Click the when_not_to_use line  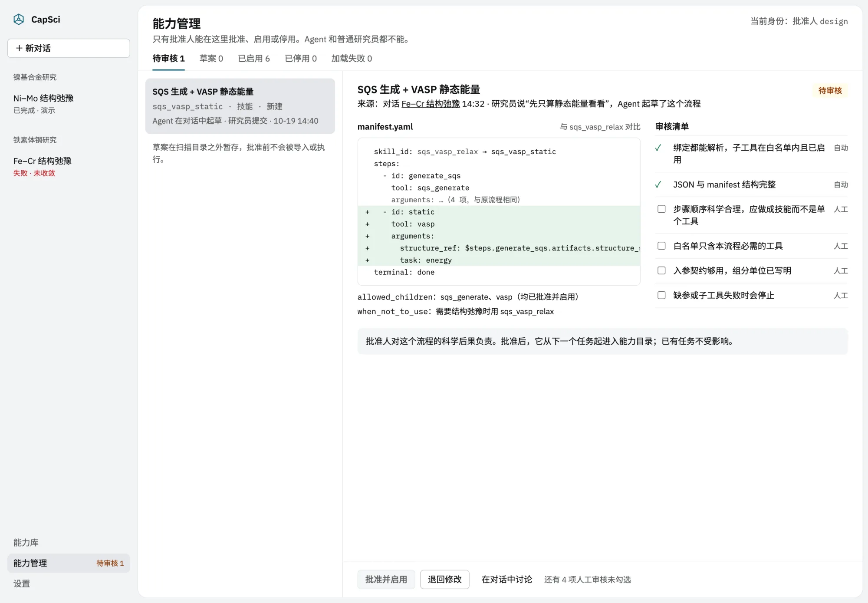point(455,311)
